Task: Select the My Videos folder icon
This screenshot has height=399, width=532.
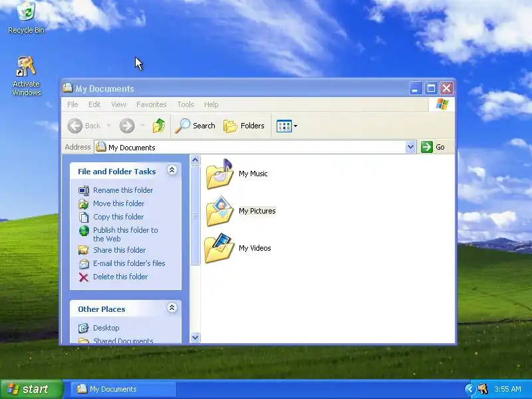Action: 219,248
